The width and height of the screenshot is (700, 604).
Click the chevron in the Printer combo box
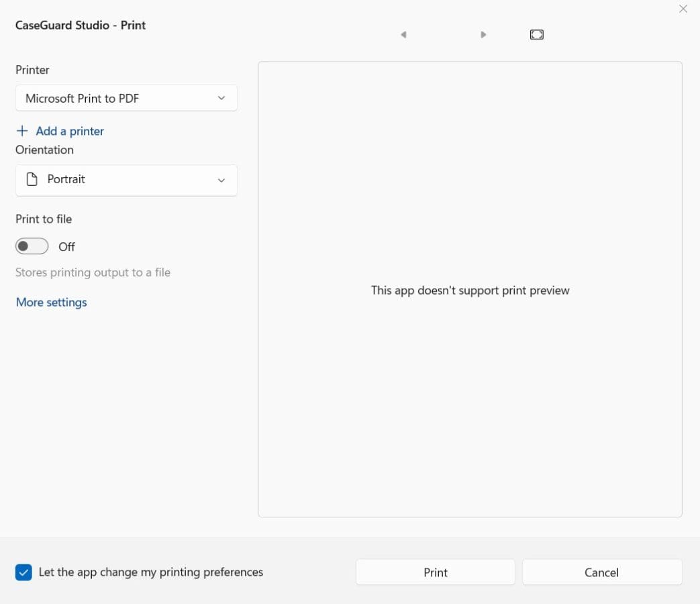click(221, 99)
